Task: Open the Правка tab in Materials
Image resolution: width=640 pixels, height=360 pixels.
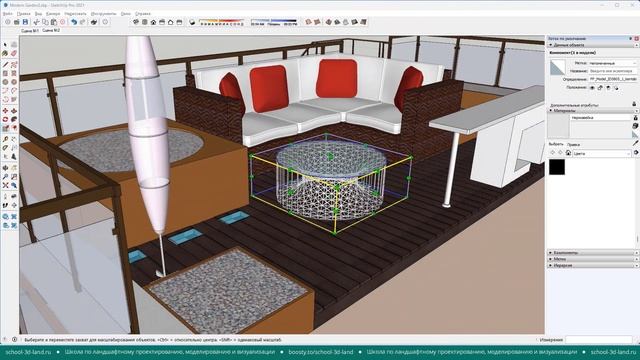Action: coord(573,144)
